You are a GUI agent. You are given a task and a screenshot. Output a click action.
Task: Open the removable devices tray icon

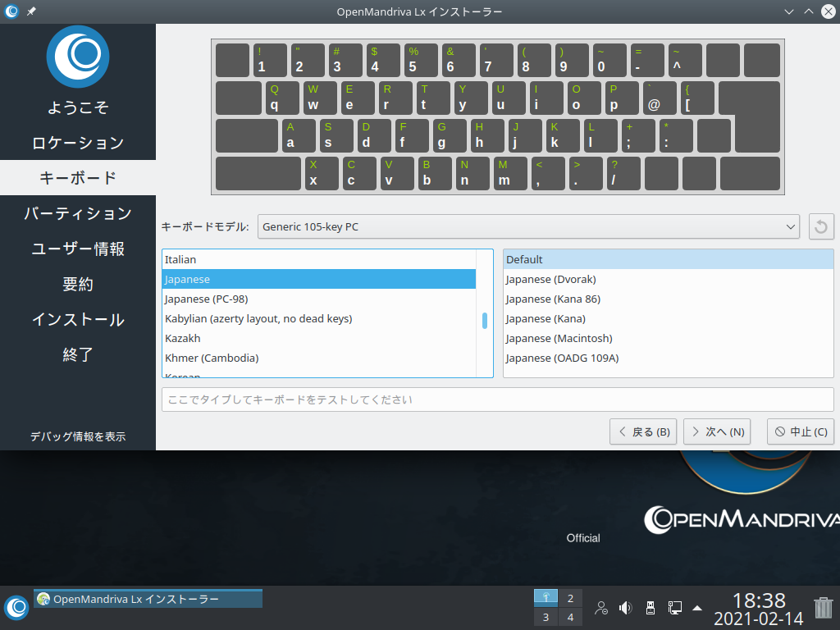click(651, 608)
